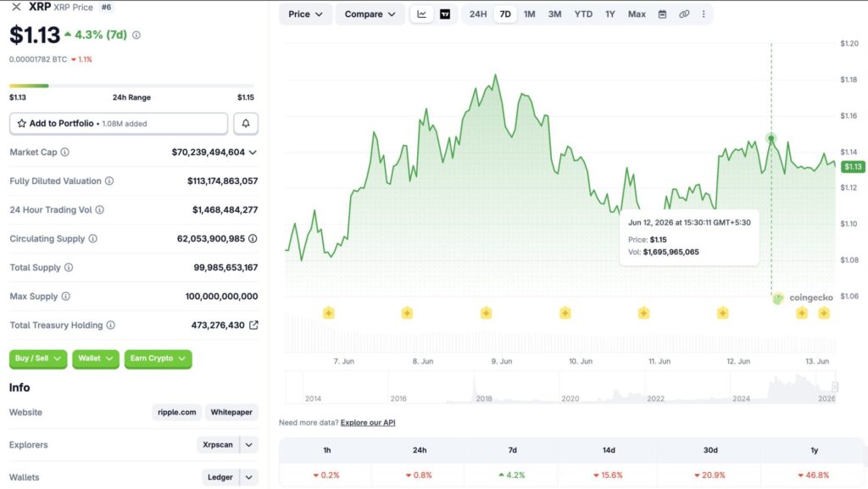Open the Earn Crypto dropdown
The height and width of the screenshot is (489, 868).
click(x=158, y=358)
